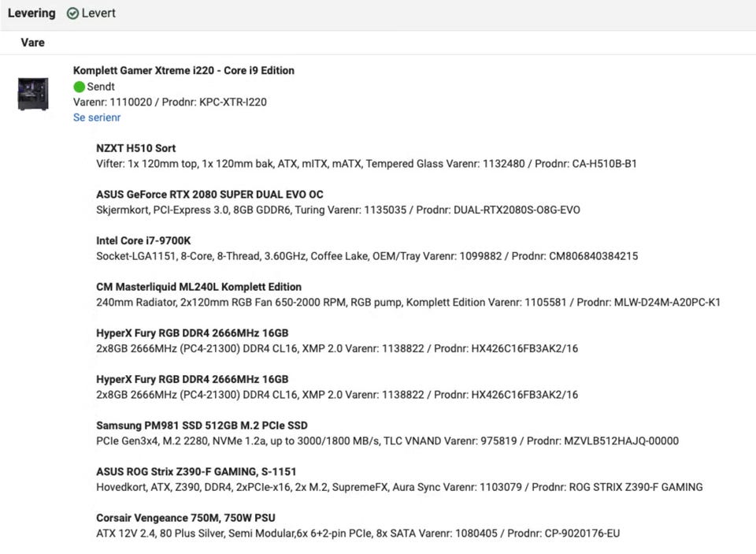Click the Levert status text
Viewport: 756px width, 554px height.
[98, 13]
